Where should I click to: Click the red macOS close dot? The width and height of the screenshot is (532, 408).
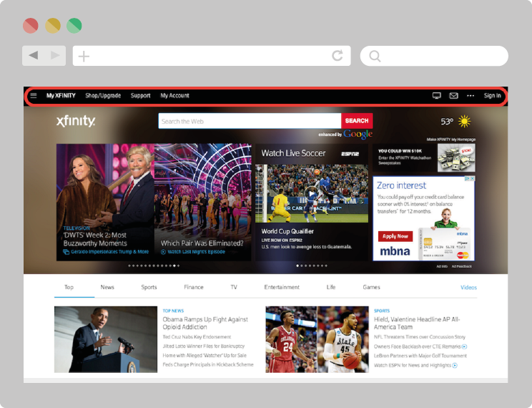pyautogui.click(x=31, y=26)
